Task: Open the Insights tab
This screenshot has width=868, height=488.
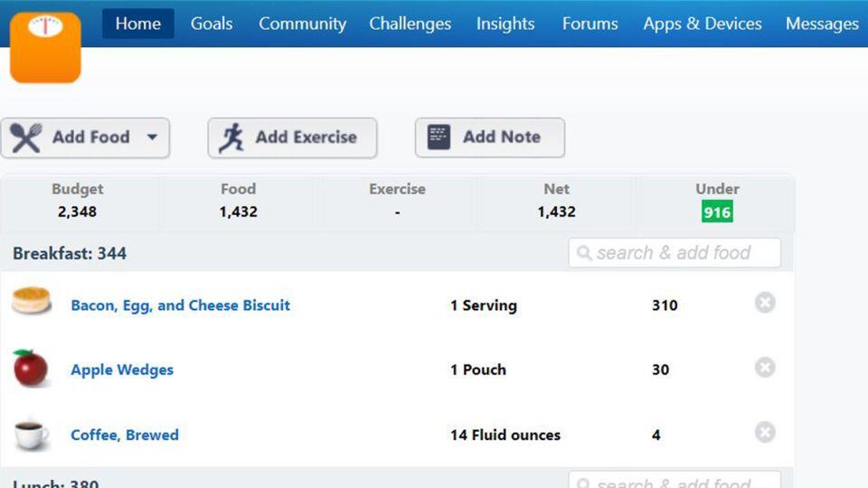Action: (505, 23)
